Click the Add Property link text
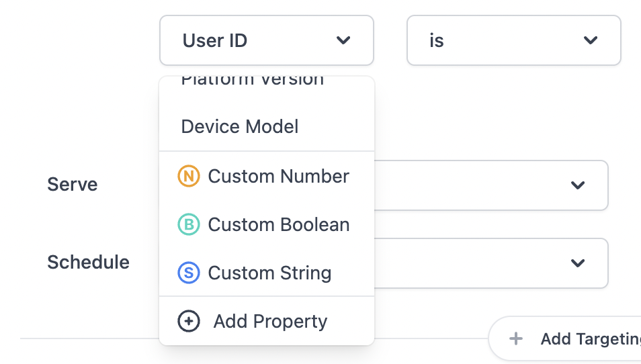The width and height of the screenshot is (641, 364). pyautogui.click(x=270, y=322)
